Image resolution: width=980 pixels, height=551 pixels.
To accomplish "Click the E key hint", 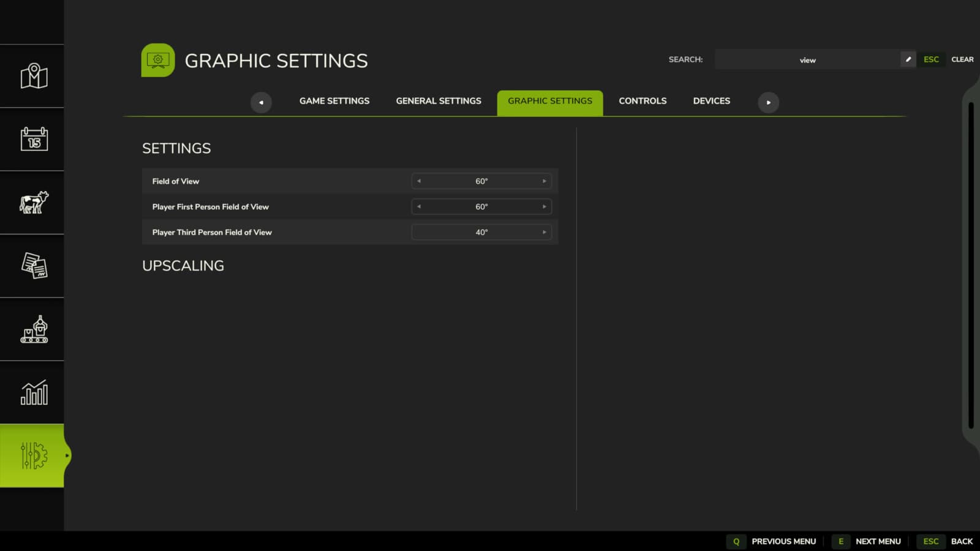I will click(x=841, y=541).
